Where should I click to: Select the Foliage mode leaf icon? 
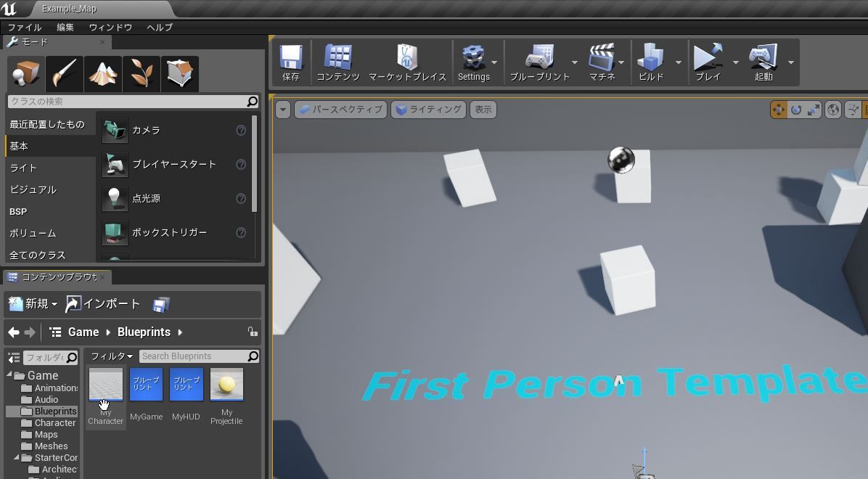[142, 73]
